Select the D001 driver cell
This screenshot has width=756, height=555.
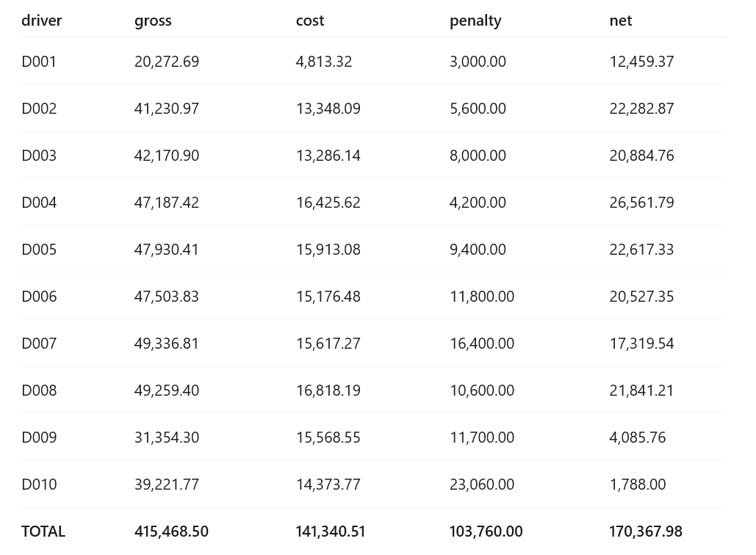pyautogui.click(x=38, y=62)
